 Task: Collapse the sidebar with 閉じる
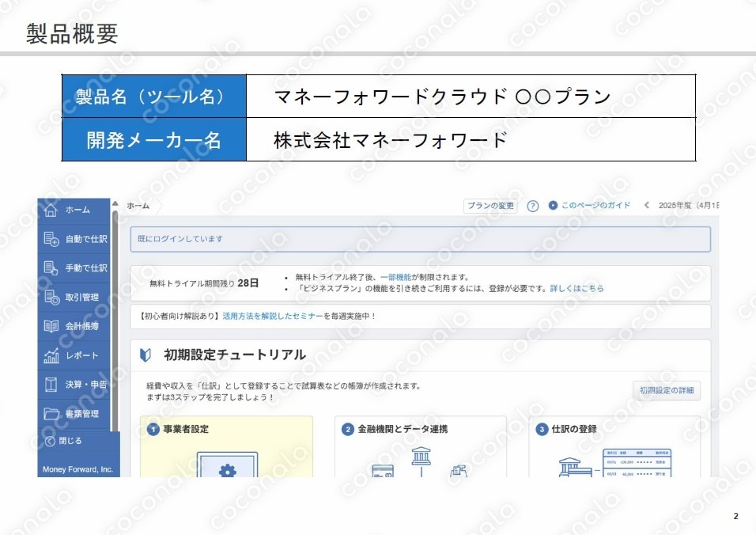pyautogui.click(x=64, y=441)
